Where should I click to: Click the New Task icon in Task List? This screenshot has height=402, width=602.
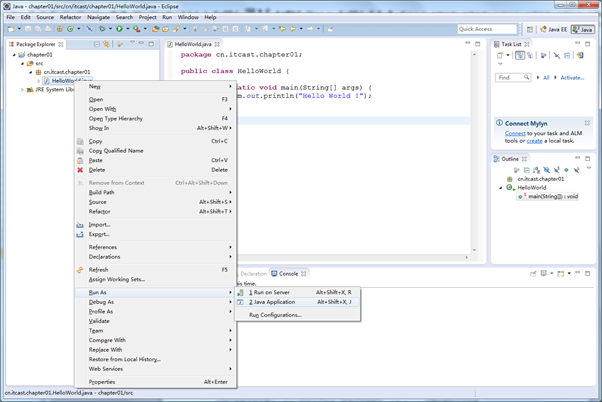pyautogui.click(x=500, y=56)
